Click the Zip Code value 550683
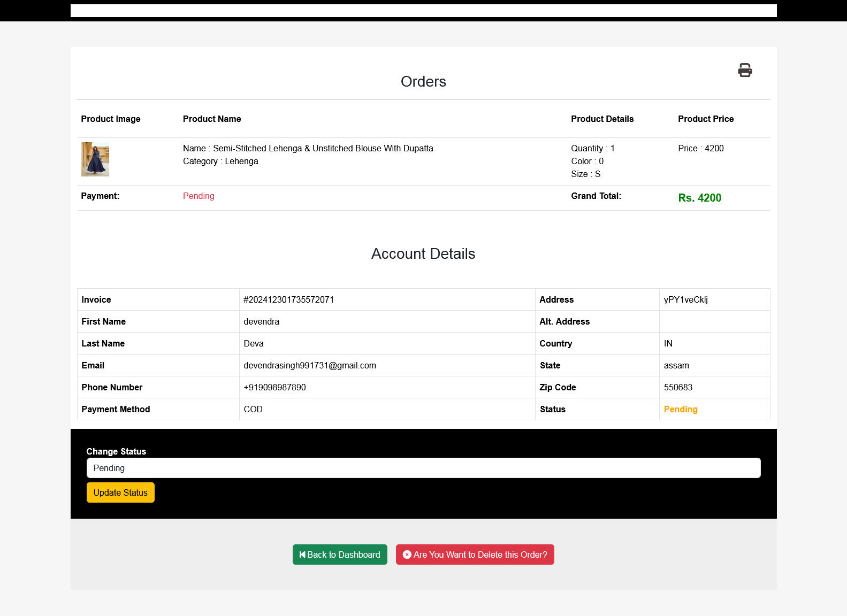The width and height of the screenshot is (847, 616). (x=678, y=387)
